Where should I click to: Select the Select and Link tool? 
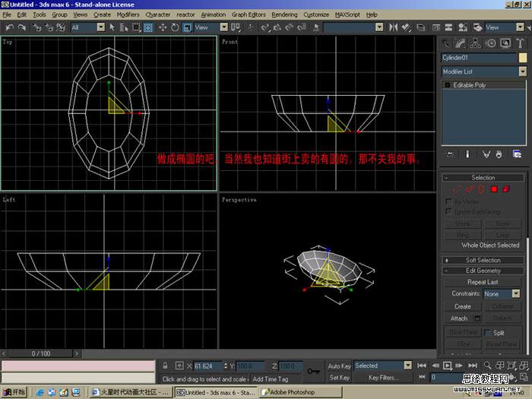(36, 27)
